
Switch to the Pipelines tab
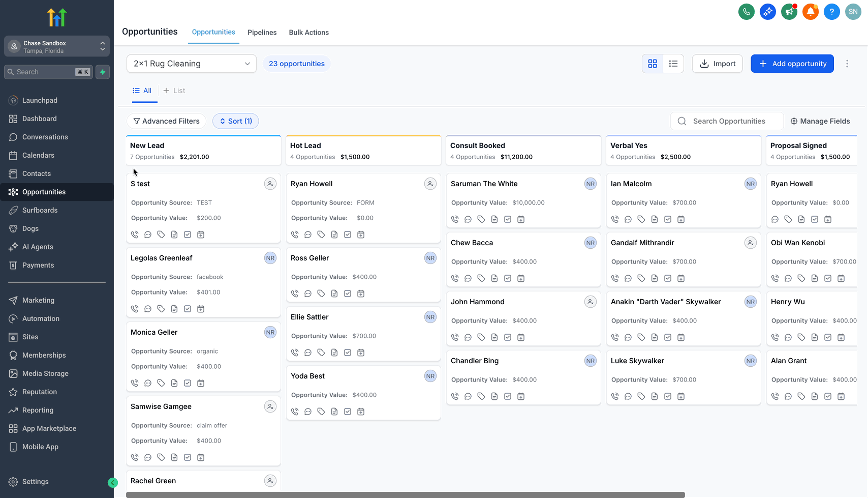pos(262,33)
